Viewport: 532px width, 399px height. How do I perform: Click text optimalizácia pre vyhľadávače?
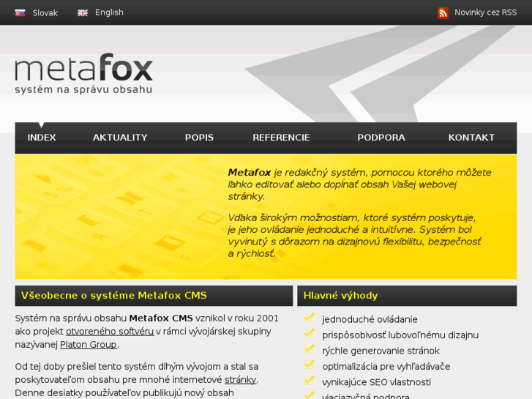(x=386, y=367)
